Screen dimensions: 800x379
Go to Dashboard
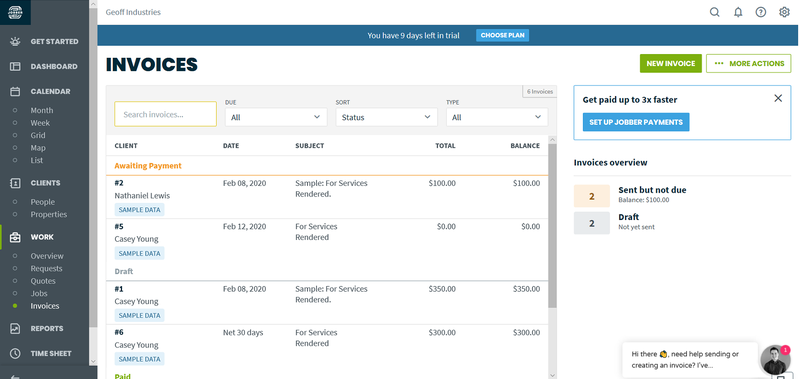tap(54, 66)
